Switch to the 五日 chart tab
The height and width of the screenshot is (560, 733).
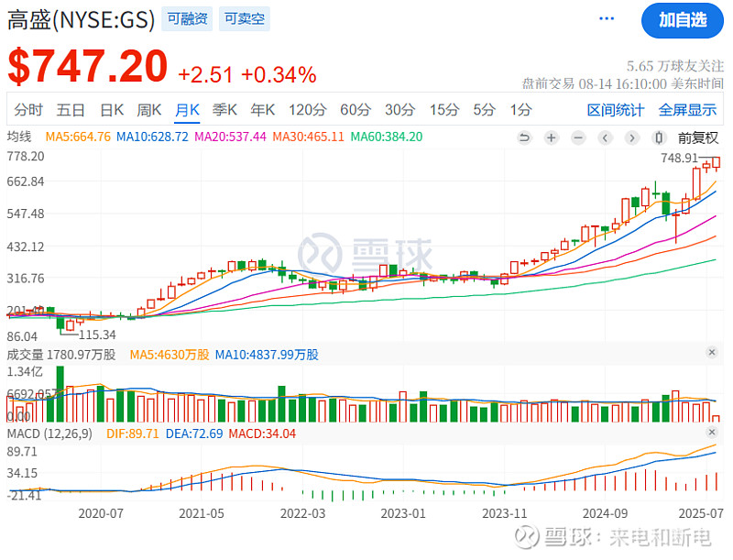point(71,110)
